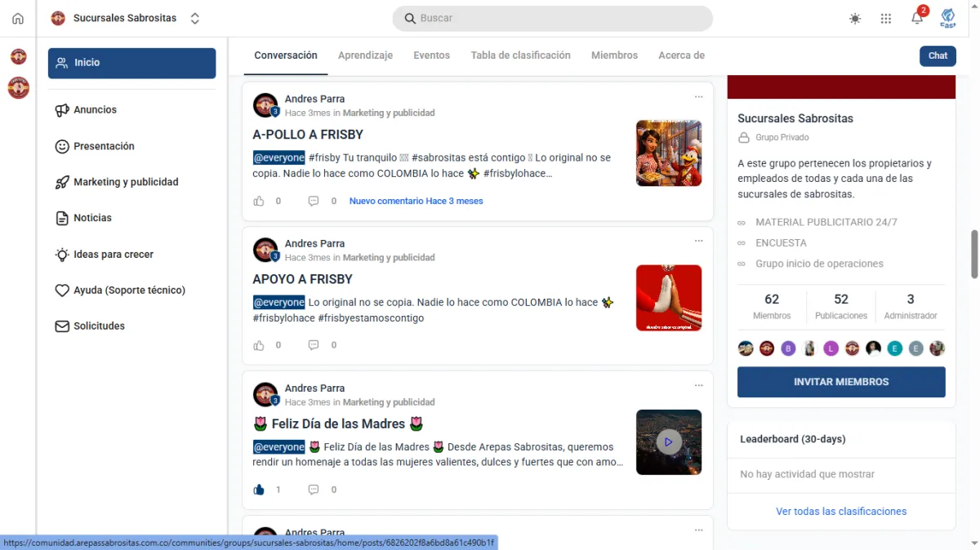Comment on the A-POLLO A FRISBY post
980x550 pixels.
(x=313, y=201)
